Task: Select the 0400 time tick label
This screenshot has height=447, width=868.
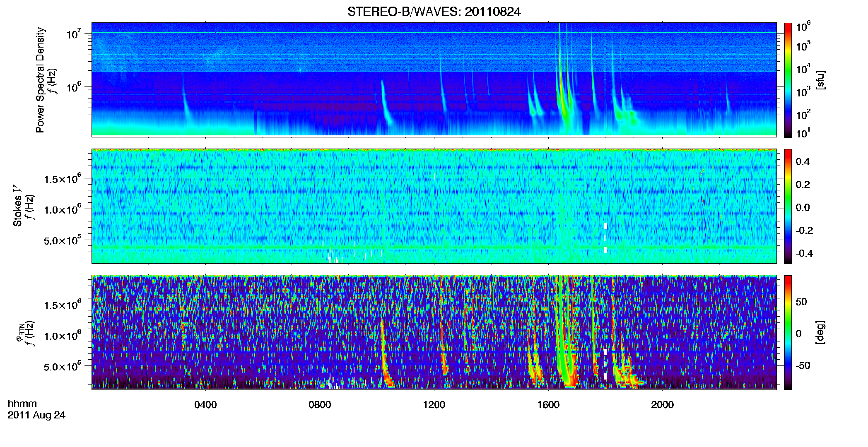Action: click(205, 405)
